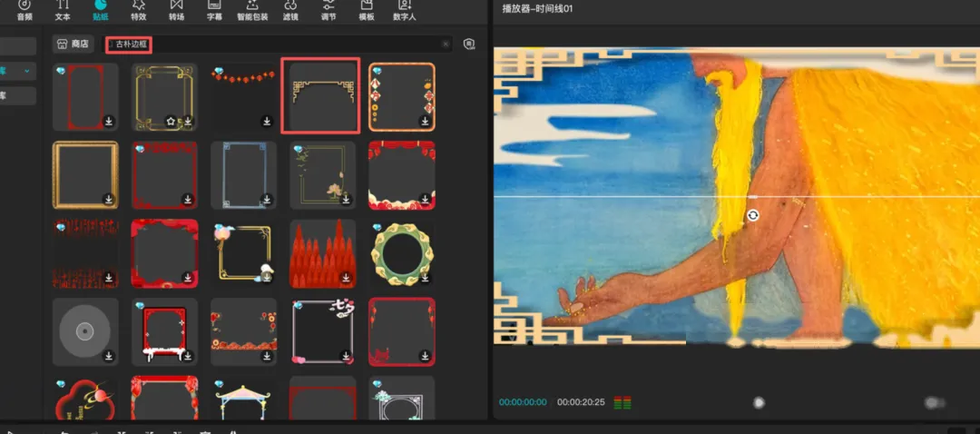Open the 模板 templates tab
This screenshot has height=434, width=980.
pyautogui.click(x=367, y=11)
